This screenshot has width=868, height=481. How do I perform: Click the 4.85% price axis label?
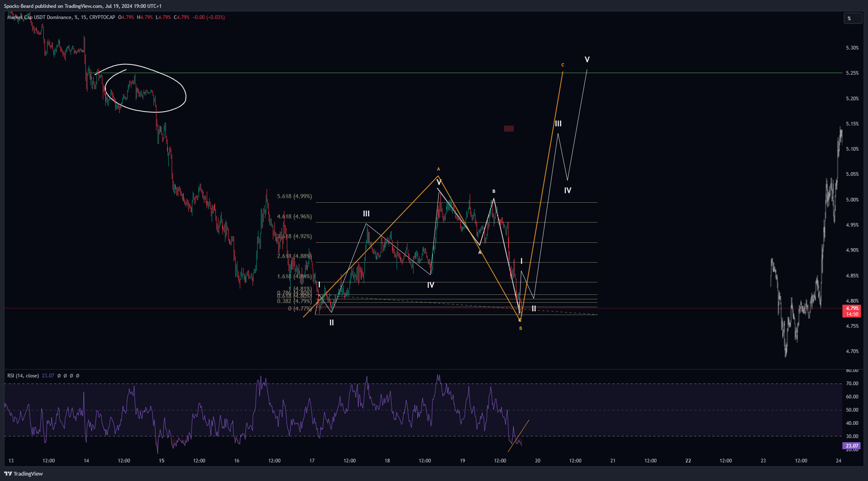click(x=852, y=276)
